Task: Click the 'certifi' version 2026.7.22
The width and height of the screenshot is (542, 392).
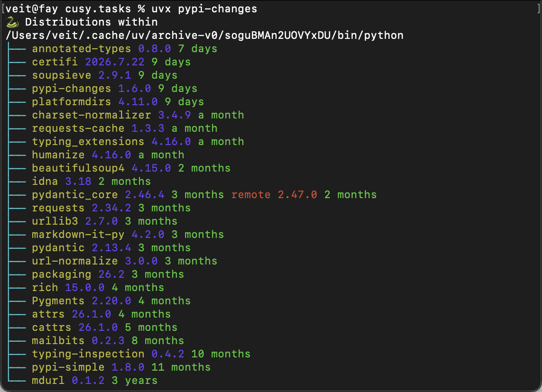Action: tap(114, 62)
